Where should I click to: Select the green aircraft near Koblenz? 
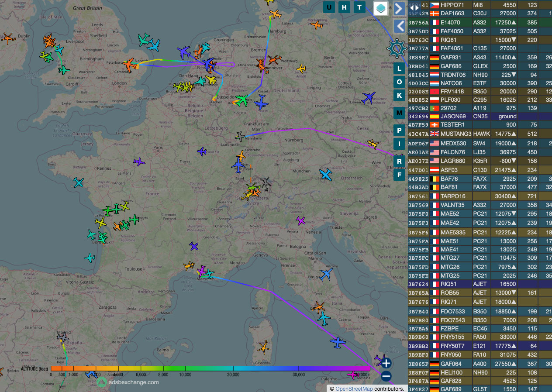click(241, 100)
